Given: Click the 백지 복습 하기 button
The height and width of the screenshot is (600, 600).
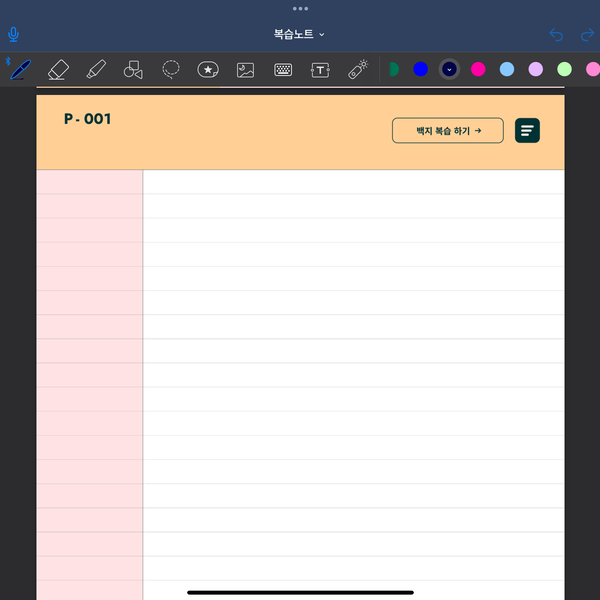Looking at the screenshot, I should point(448,130).
